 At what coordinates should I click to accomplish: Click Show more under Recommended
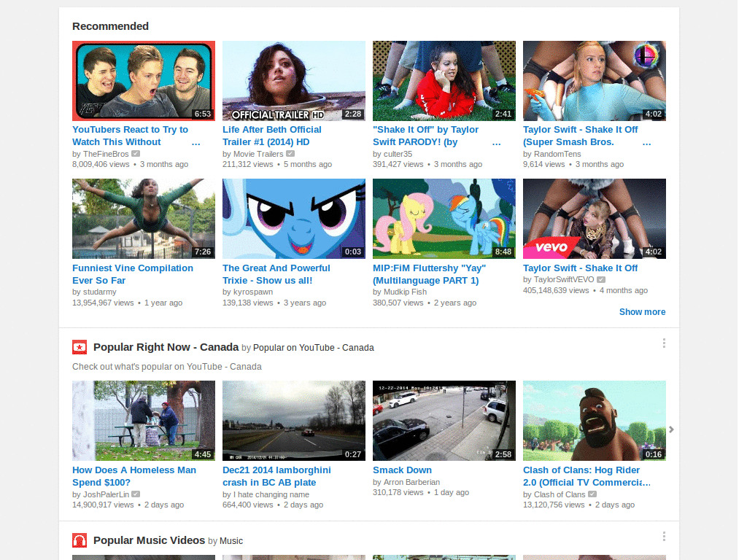642,312
